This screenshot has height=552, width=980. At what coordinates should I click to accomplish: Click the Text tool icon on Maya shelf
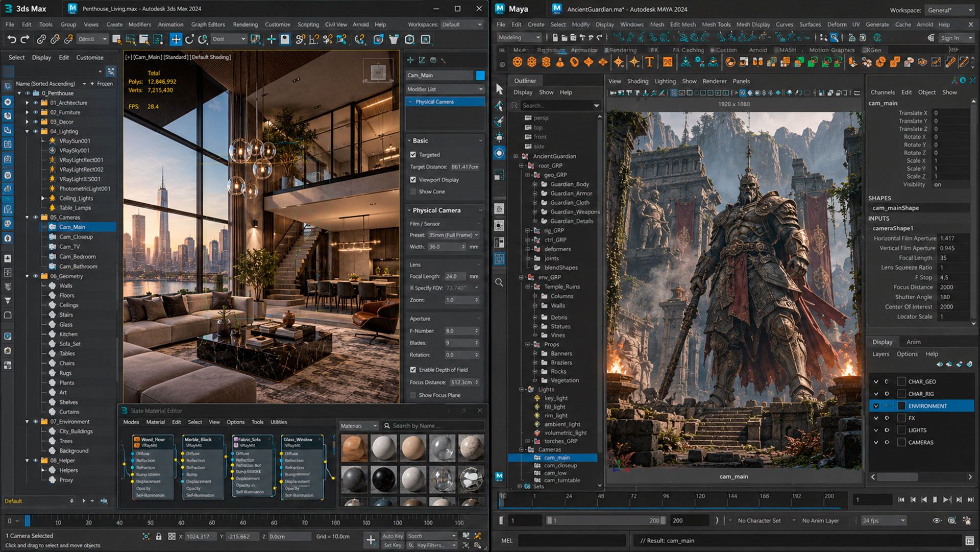coord(649,62)
